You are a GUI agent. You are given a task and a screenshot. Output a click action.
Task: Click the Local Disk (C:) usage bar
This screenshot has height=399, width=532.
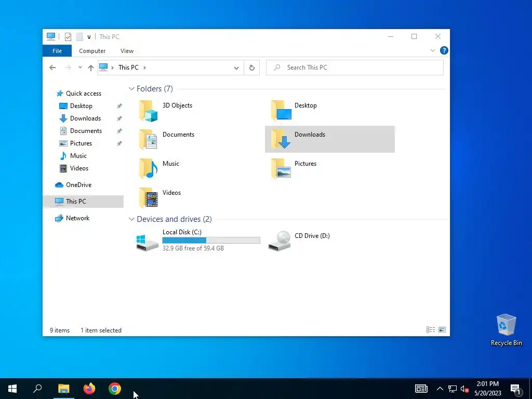211,240
